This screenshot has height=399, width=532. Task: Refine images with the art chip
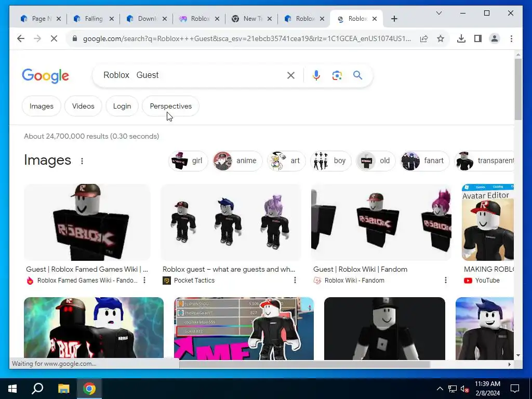click(x=286, y=161)
